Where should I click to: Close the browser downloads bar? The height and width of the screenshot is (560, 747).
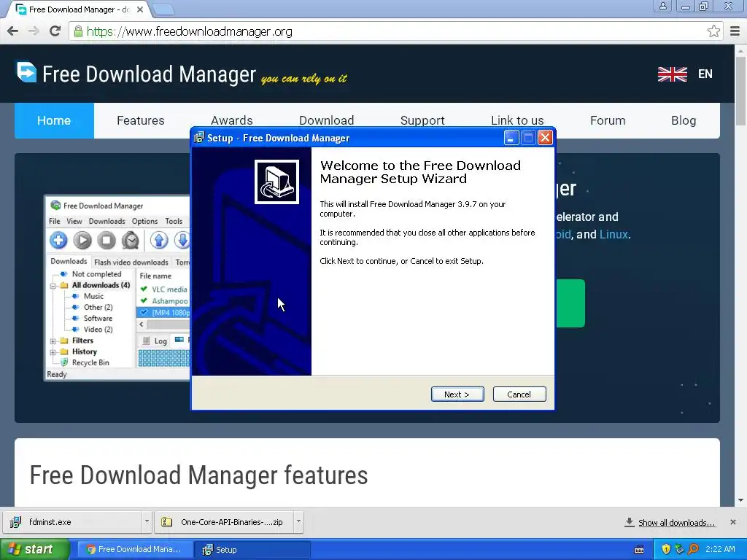click(733, 522)
